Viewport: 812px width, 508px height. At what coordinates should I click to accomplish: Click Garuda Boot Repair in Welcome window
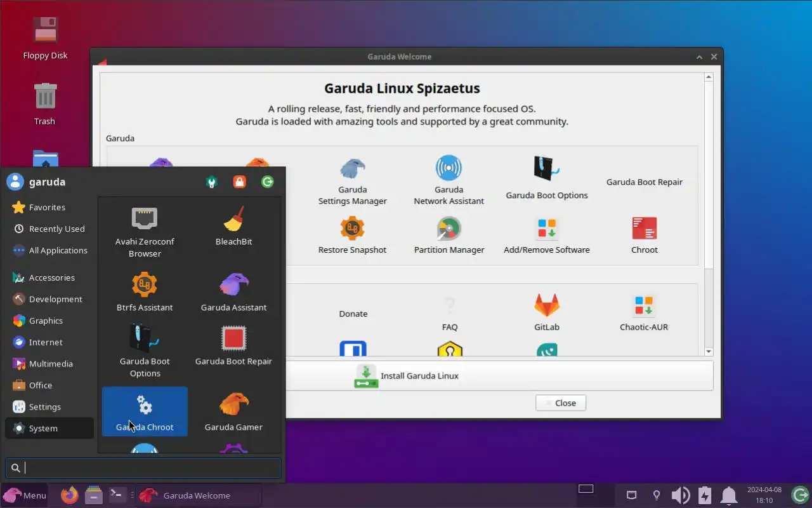tap(644, 182)
